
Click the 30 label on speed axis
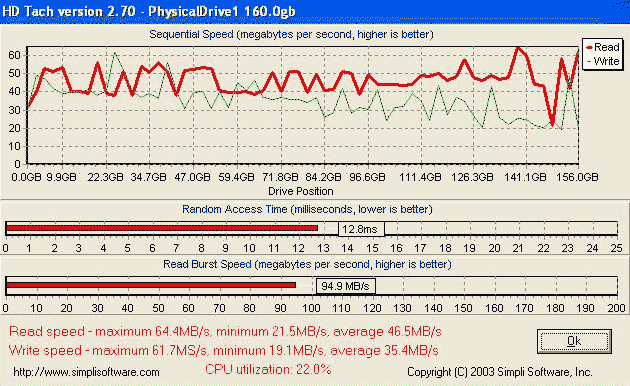pos(14,110)
